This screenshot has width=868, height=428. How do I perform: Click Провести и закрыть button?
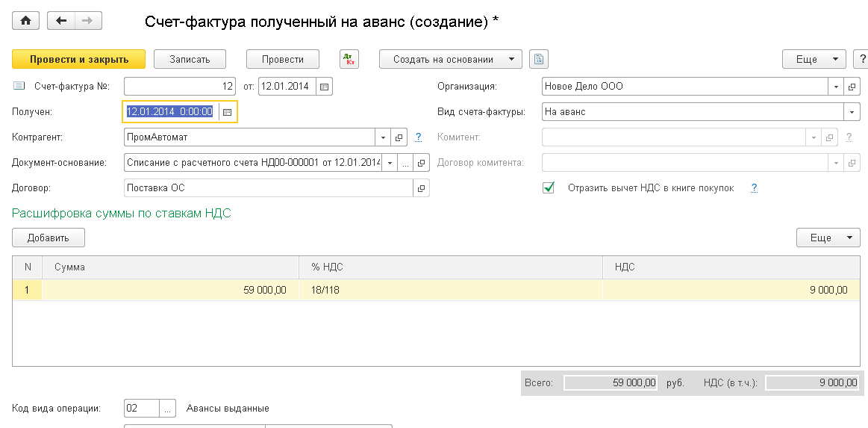79,59
